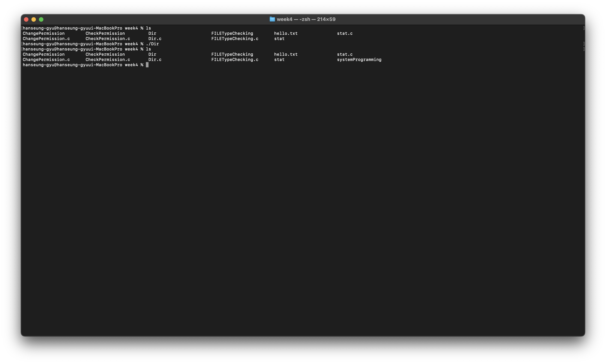This screenshot has height=364, width=606.
Task: Minimize the window using yellow button
Action: [34, 19]
